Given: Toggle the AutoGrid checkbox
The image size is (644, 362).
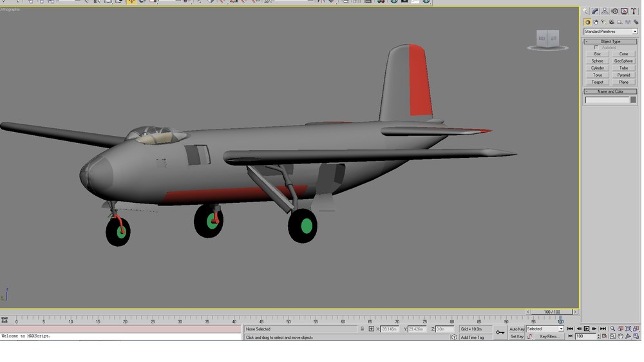Looking at the screenshot, I should 596,48.
